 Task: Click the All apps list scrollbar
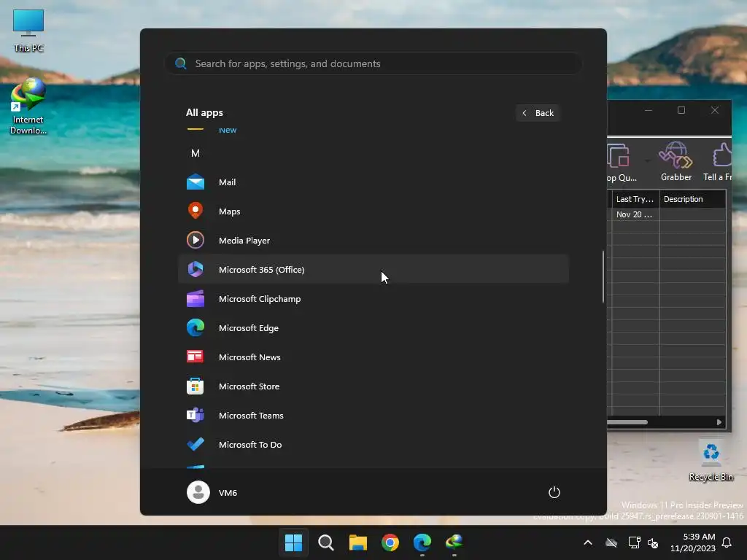603,276
